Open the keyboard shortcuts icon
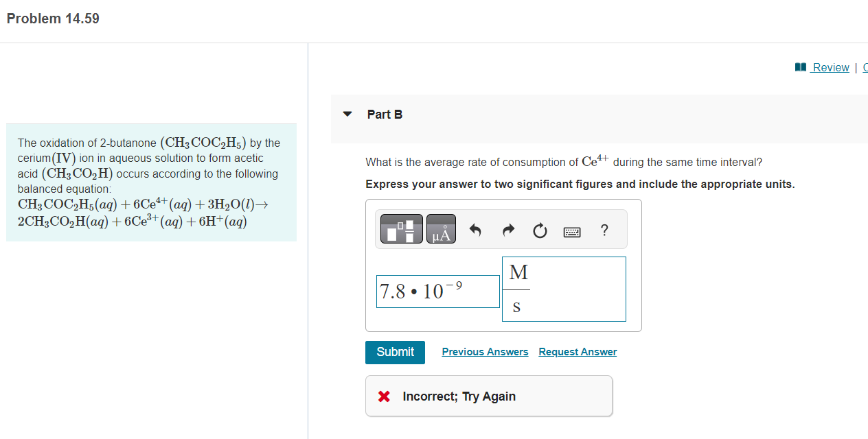This screenshot has height=439, width=868. click(x=572, y=230)
